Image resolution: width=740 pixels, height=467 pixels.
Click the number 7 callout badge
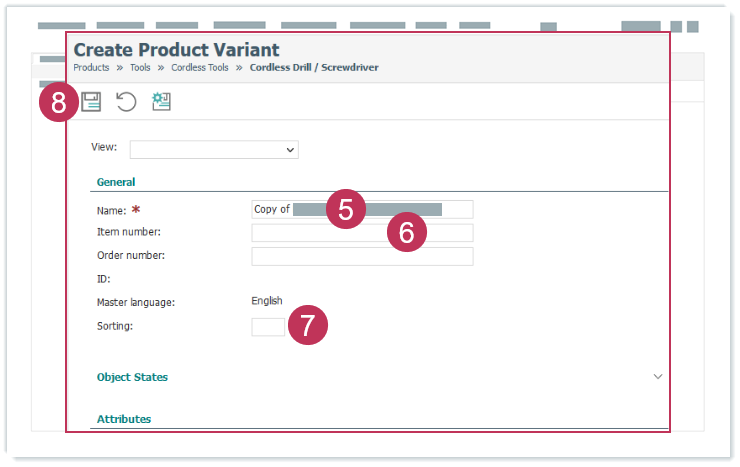point(308,326)
